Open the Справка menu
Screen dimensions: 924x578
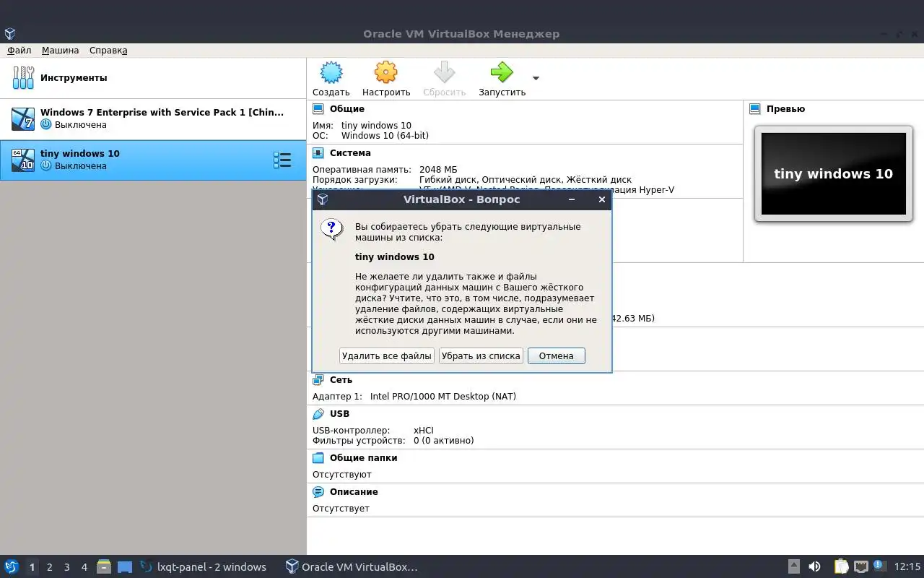tap(108, 51)
